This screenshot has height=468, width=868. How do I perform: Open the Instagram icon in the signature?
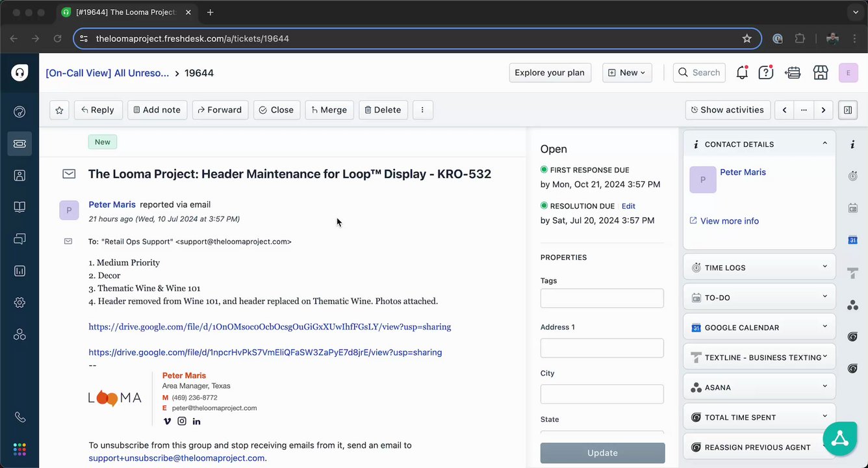(x=182, y=421)
